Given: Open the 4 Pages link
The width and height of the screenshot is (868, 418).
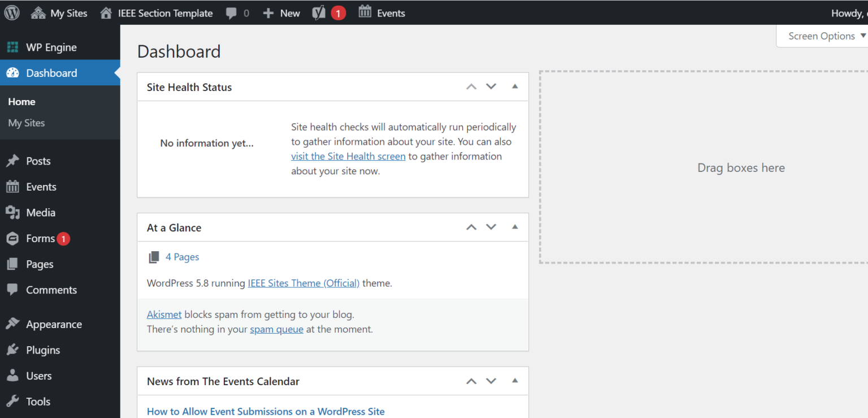Looking at the screenshot, I should coord(181,256).
